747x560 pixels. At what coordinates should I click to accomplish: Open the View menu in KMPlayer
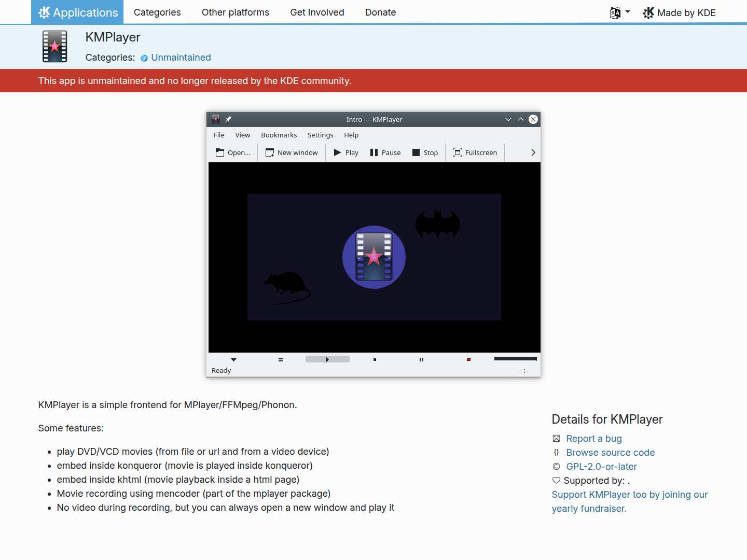[x=242, y=135]
